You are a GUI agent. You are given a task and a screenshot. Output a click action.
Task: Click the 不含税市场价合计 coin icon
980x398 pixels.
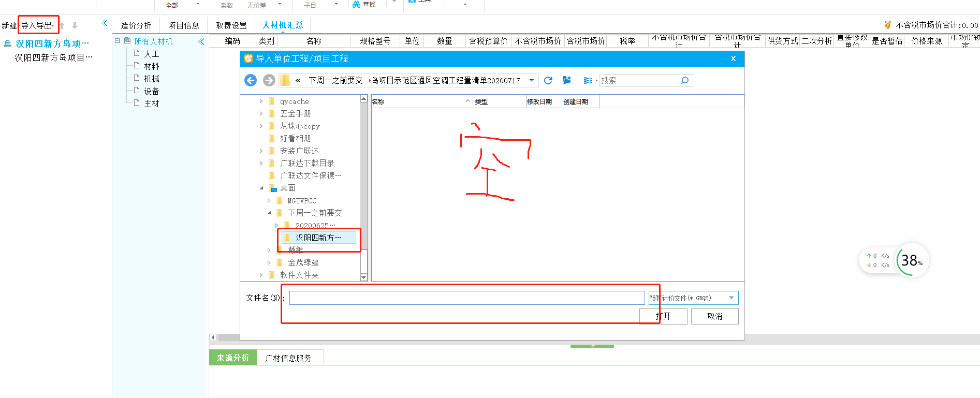pos(888,25)
